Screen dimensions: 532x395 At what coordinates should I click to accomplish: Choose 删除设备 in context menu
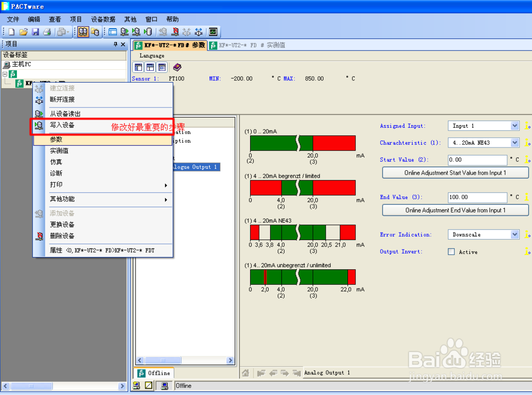point(103,236)
